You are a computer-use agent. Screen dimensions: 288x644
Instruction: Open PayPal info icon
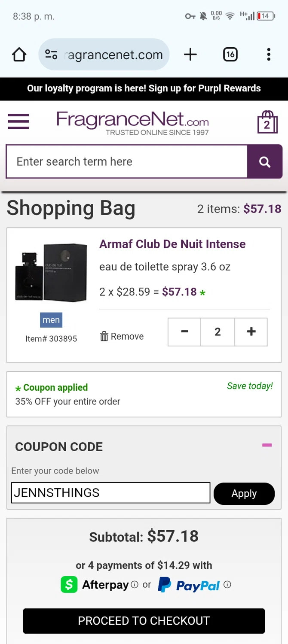228,585
